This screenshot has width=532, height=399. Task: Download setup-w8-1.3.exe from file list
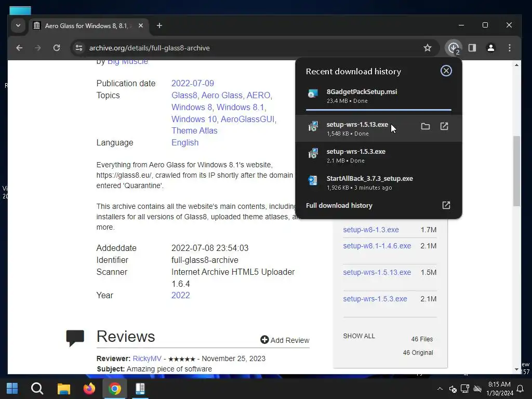coord(371,230)
